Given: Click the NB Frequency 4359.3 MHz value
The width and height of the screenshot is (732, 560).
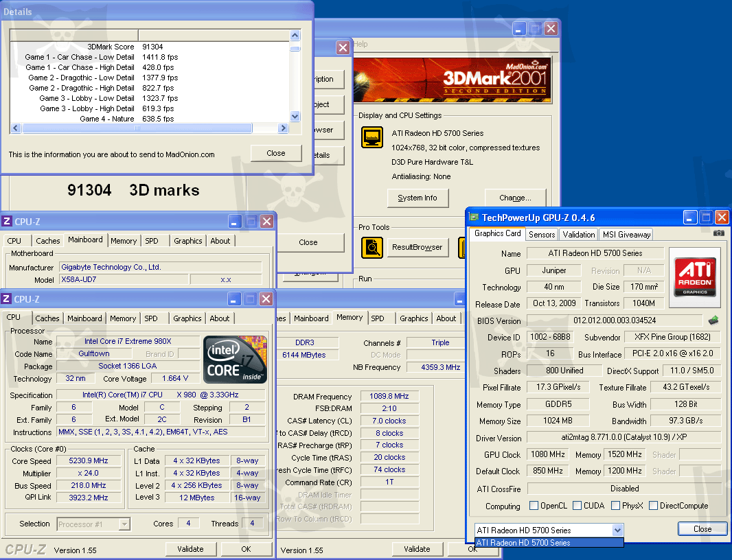Looking at the screenshot, I should tap(440, 367).
